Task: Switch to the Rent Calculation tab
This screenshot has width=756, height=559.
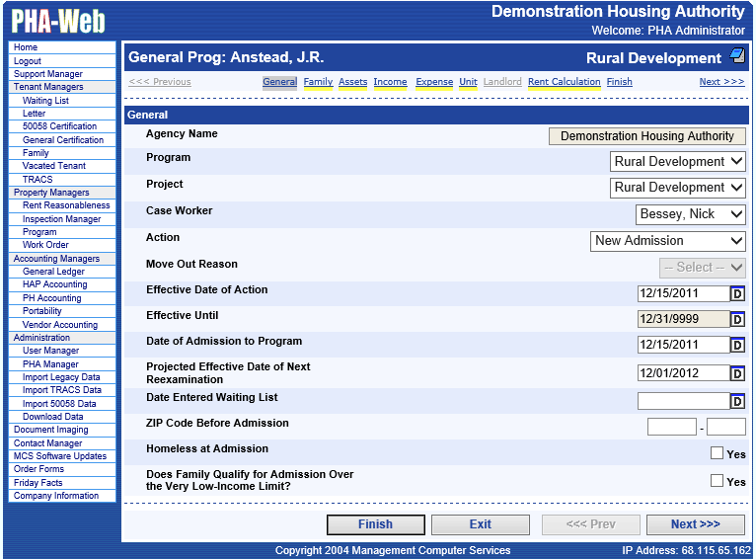Action: [x=565, y=82]
